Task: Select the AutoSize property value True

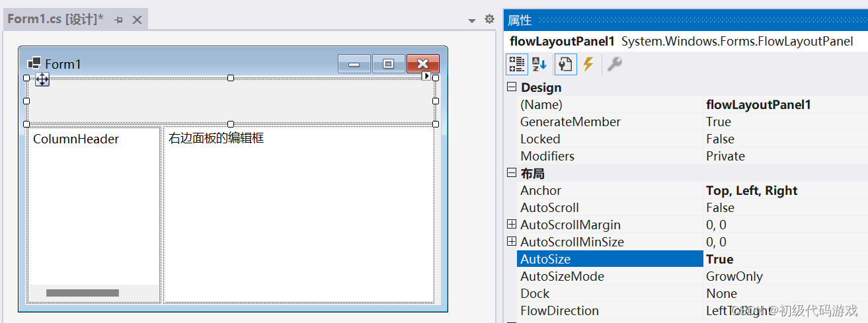Action: point(719,259)
